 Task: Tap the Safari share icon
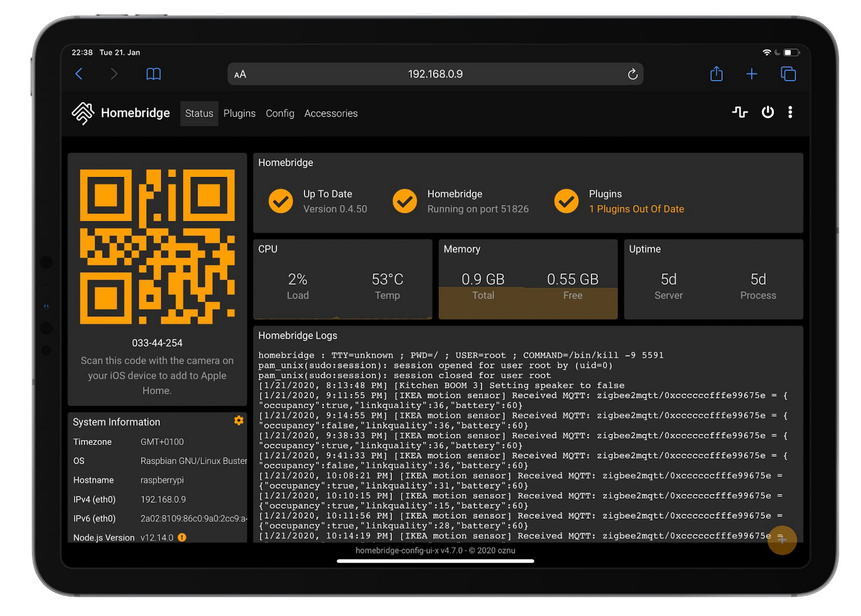[716, 74]
